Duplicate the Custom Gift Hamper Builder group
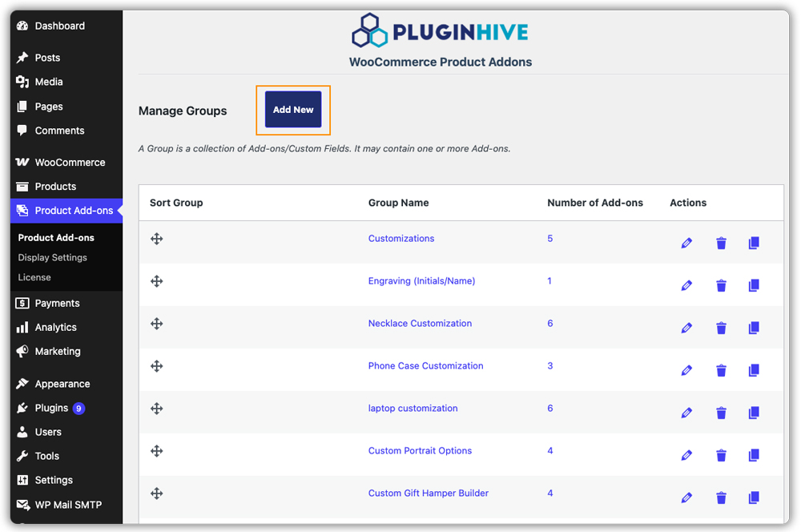The image size is (801, 532). tap(754, 498)
